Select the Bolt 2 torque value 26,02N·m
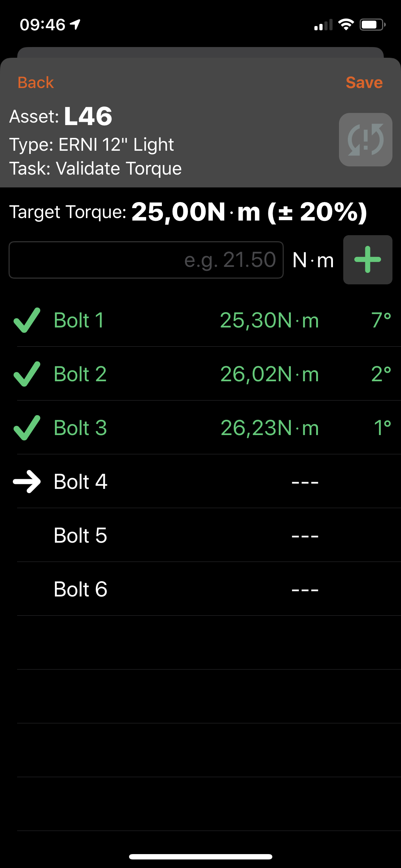The image size is (401, 868). [x=269, y=374]
